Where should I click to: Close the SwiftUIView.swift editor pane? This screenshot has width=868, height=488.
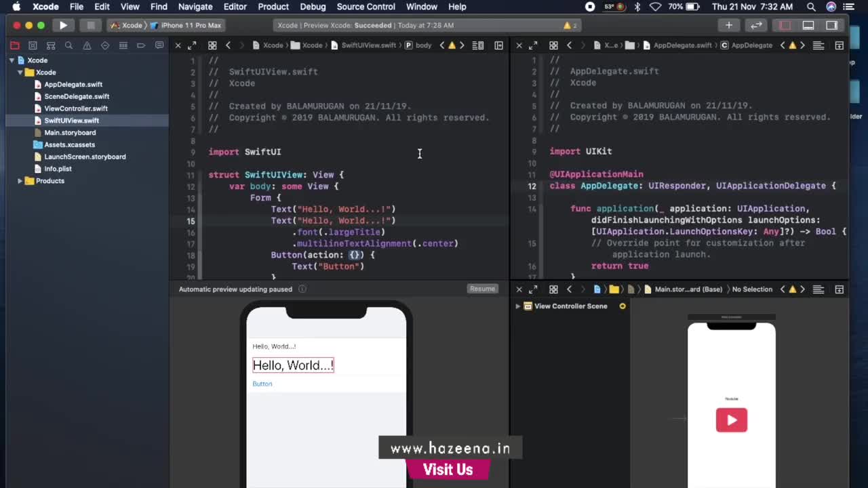click(178, 45)
